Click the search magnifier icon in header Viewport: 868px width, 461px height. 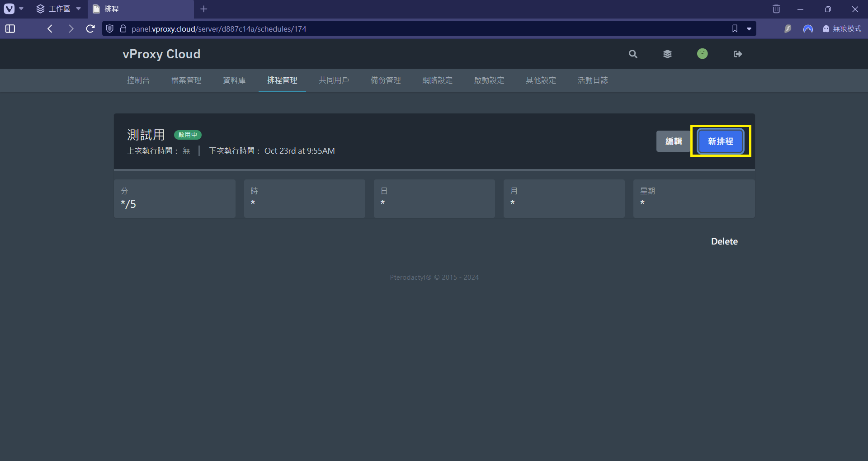point(633,54)
